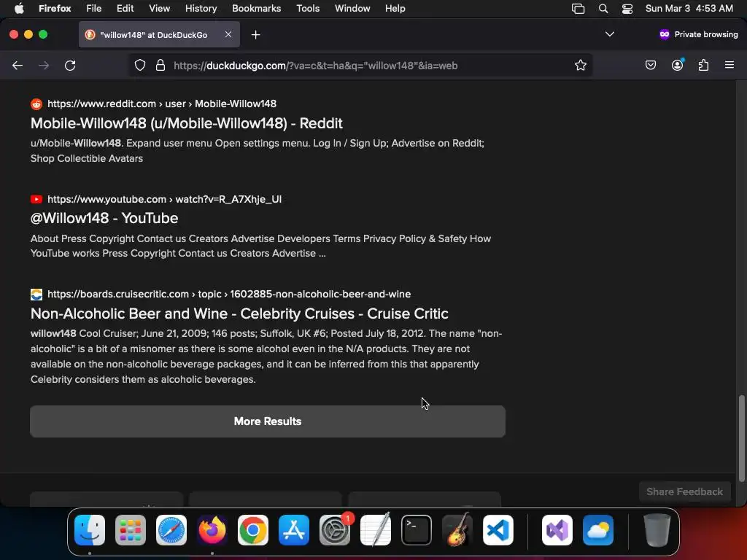Viewport: 747px width, 560px height.
Task: Open the Trash in the Dock
Action: pos(657,530)
